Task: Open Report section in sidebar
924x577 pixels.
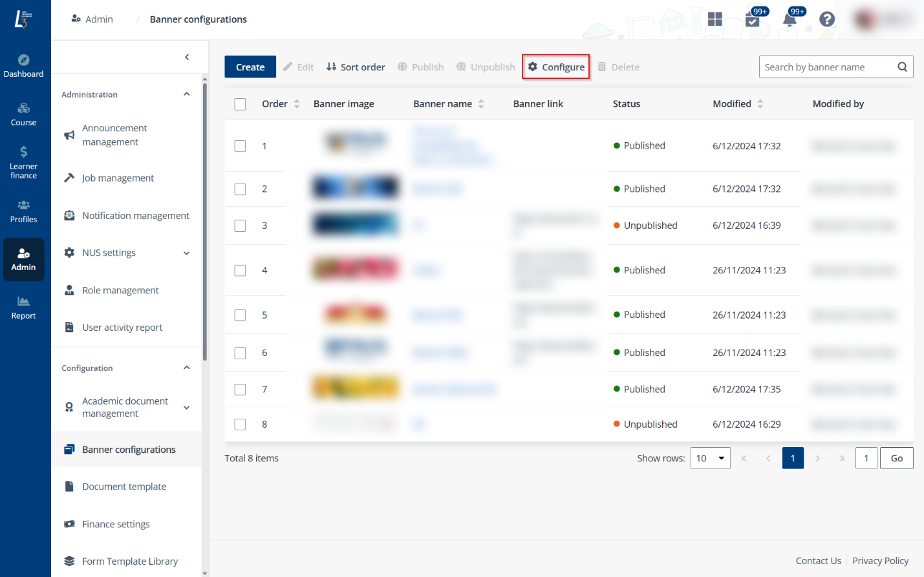Action: tap(24, 308)
